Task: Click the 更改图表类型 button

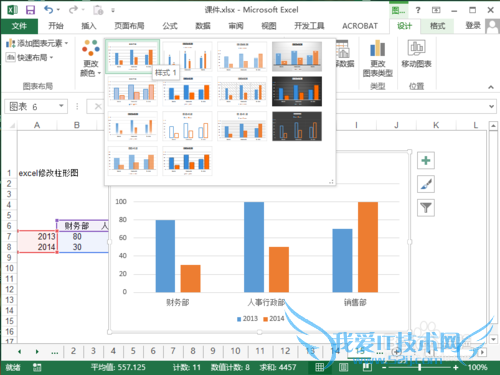Action: click(x=378, y=58)
